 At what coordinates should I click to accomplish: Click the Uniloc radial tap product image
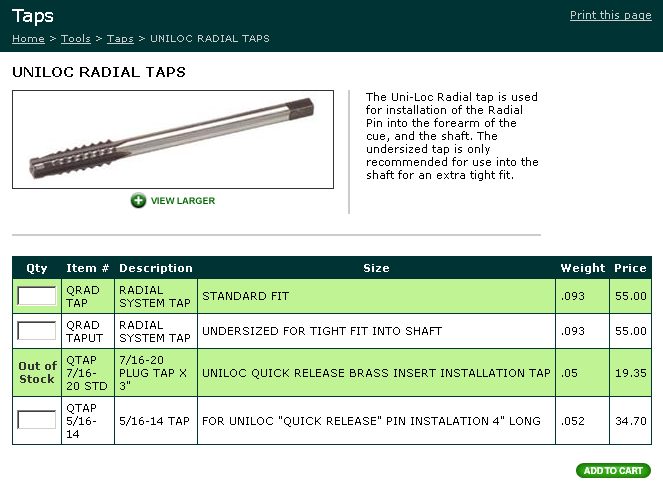[x=172, y=139]
